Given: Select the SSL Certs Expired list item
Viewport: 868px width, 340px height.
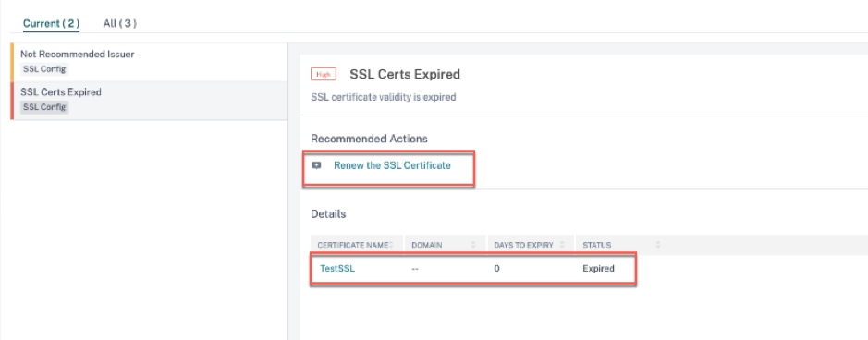Looking at the screenshot, I should pos(149,100).
